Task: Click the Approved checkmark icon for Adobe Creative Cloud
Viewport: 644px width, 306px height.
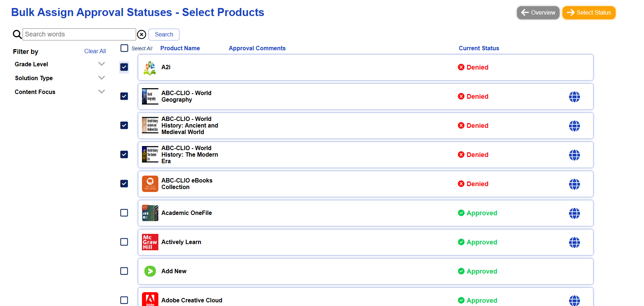Action: (461, 300)
